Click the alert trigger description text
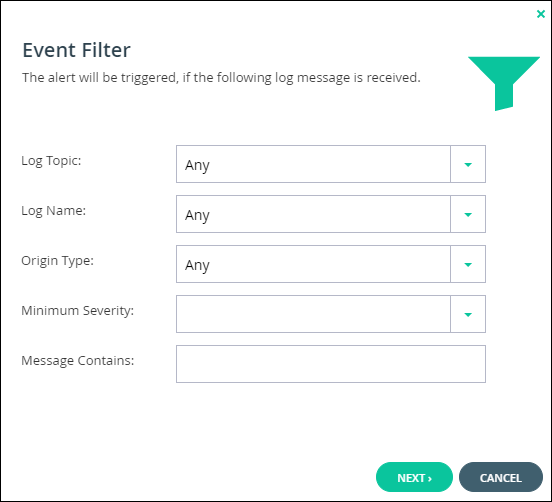 tap(221, 77)
